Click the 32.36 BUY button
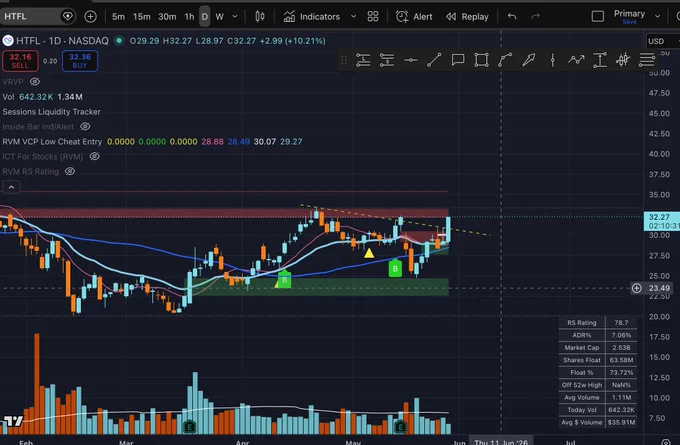680x445 pixels. [x=80, y=61]
